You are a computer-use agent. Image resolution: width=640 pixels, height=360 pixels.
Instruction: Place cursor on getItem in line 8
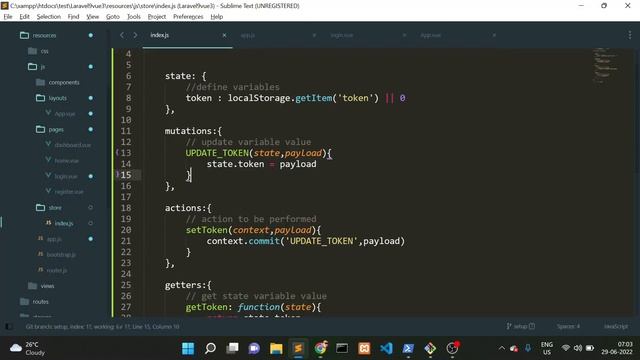[313, 98]
